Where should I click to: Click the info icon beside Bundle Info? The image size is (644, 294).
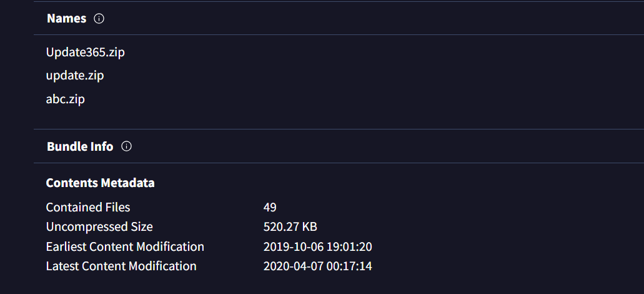127,146
